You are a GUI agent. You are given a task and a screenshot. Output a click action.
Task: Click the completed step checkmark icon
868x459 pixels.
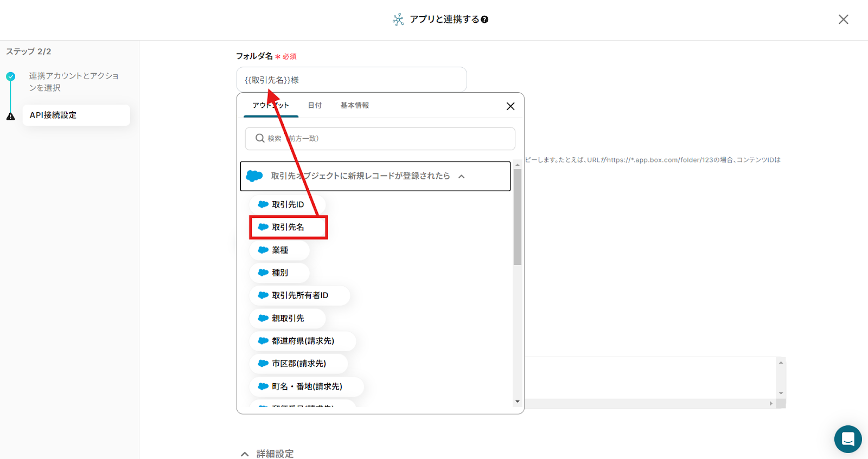click(10, 76)
